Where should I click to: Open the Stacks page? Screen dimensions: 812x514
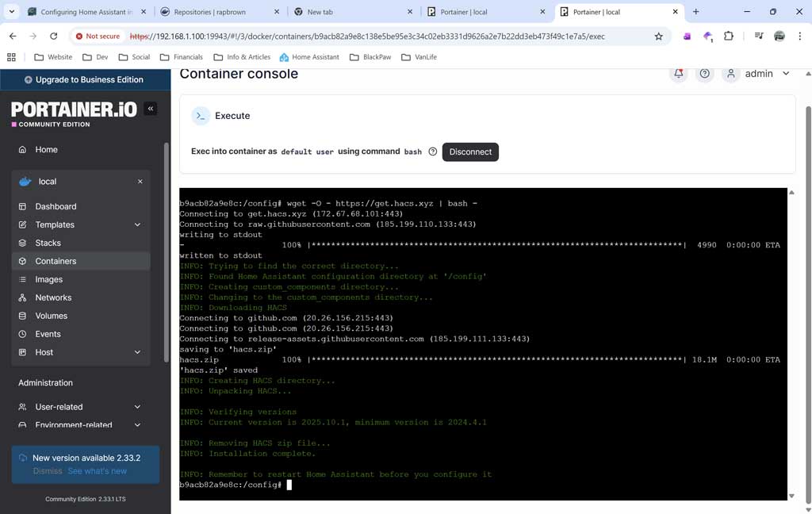click(81, 243)
